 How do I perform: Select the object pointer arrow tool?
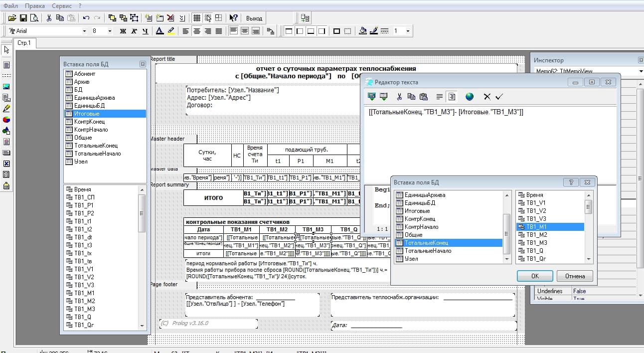(x=6, y=50)
